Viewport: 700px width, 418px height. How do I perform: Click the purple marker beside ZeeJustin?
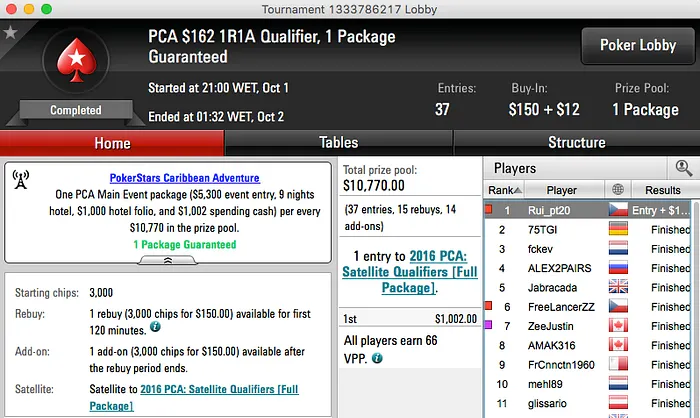[x=488, y=326]
